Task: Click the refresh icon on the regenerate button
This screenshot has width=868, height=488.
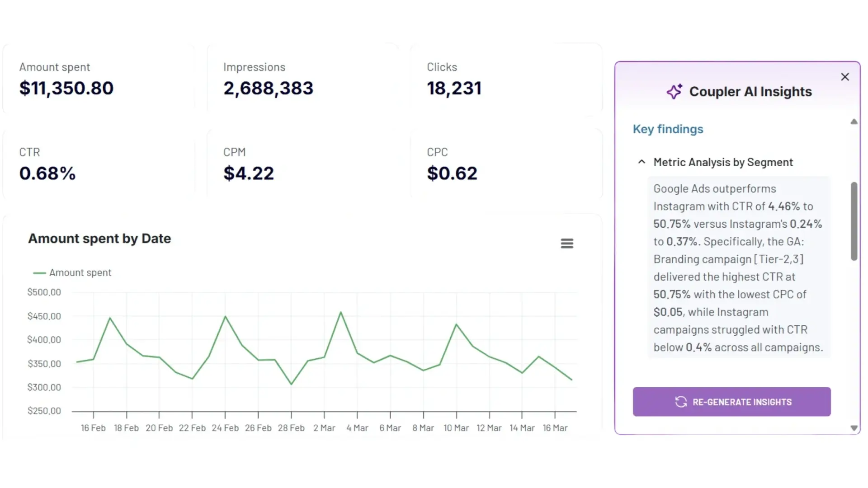Action: [x=681, y=402]
